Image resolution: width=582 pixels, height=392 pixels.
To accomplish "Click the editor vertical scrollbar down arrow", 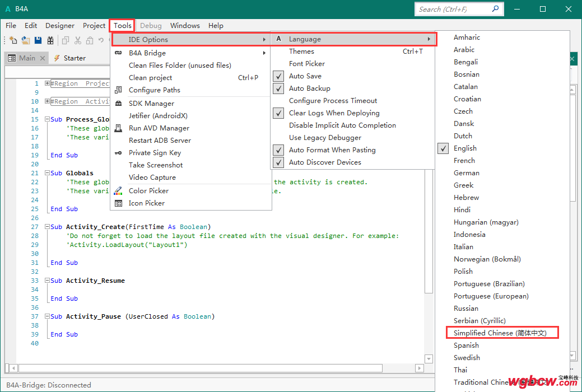I will point(429,359).
